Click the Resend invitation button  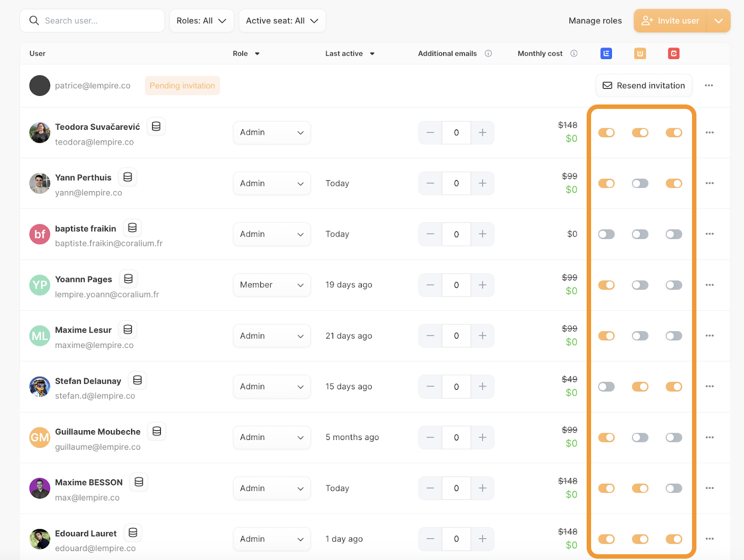[644, 86]
